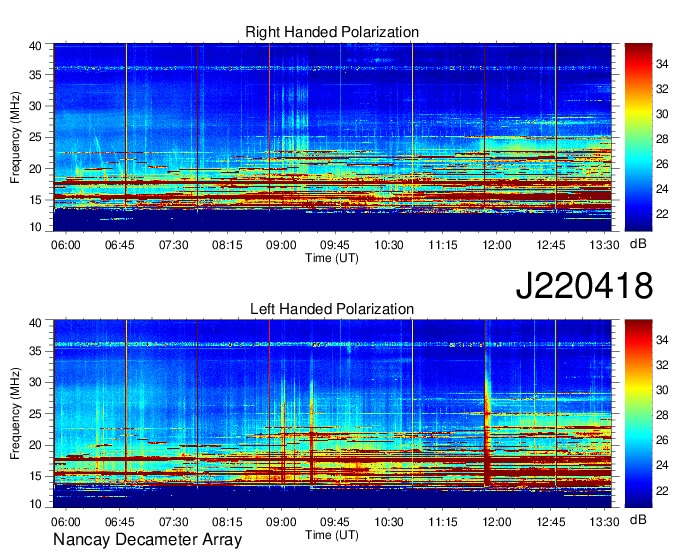
Task: Click 30 MHz frequency tick of Right Handed plot
Action: pos(35,106)
